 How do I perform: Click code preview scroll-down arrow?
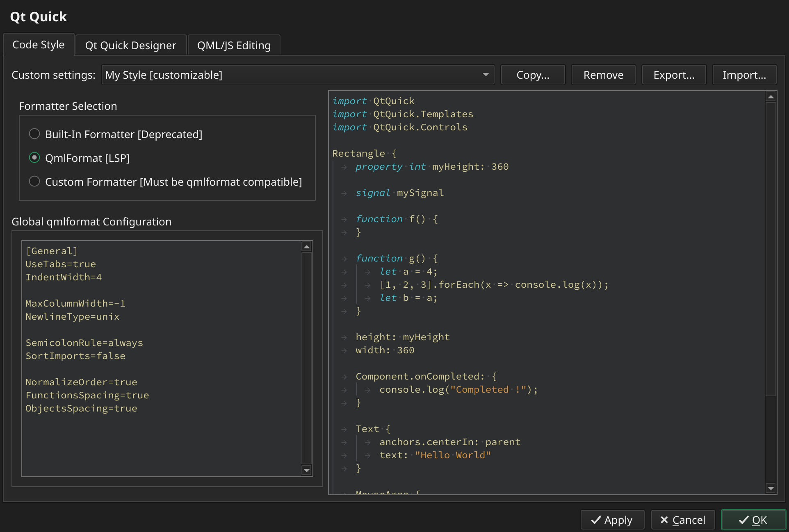coord(771,488)
